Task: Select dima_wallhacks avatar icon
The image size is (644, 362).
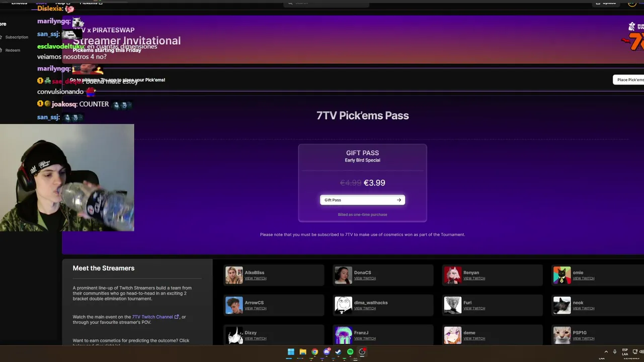Action: point(343,305)
